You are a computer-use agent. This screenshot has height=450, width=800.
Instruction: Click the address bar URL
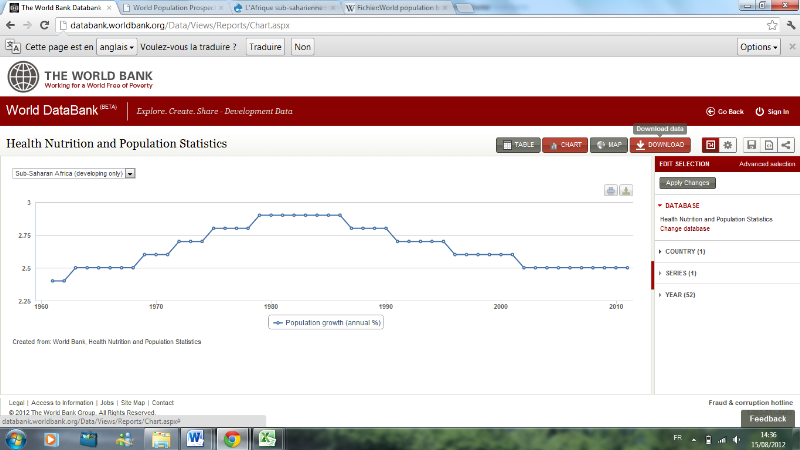pyautogui.click(x=180, y=25)
